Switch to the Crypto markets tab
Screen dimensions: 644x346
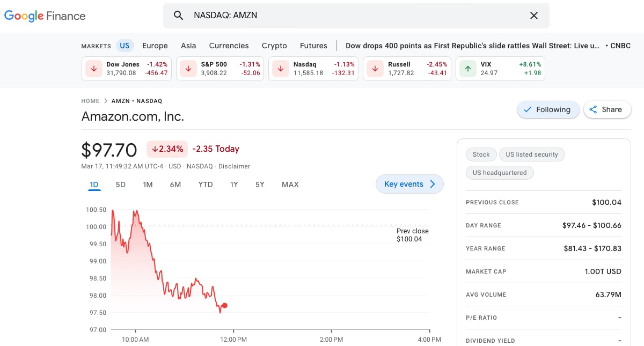pyautogui.click(x=274, y=46)
